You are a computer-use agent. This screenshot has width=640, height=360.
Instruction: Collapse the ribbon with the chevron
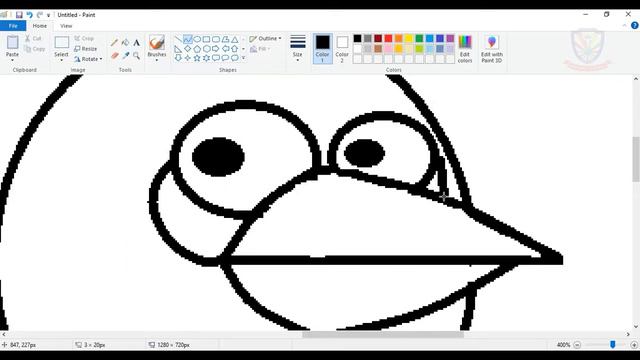pos(624,25)
